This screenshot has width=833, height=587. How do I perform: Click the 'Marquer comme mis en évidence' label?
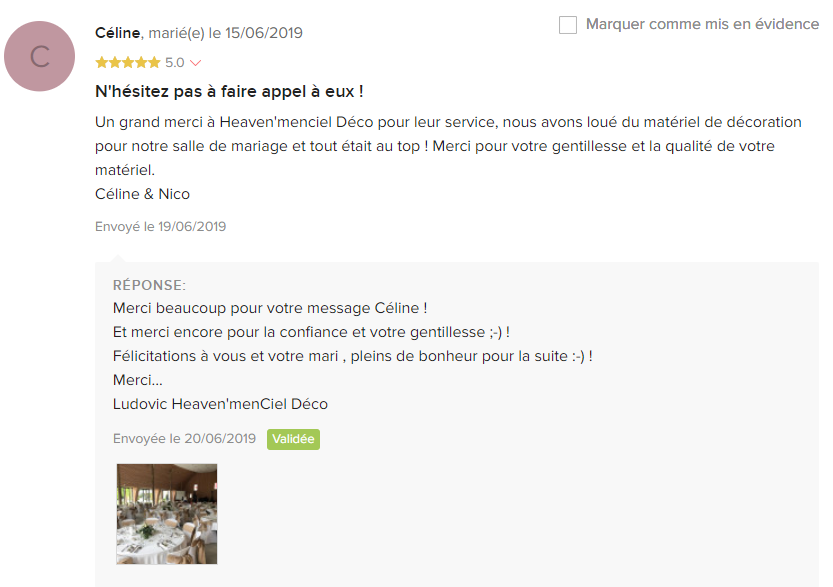point(702,24)
